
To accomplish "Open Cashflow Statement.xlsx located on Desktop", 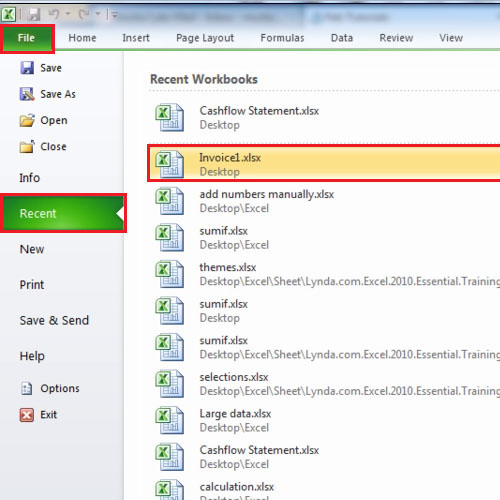I will pos(324,118).
